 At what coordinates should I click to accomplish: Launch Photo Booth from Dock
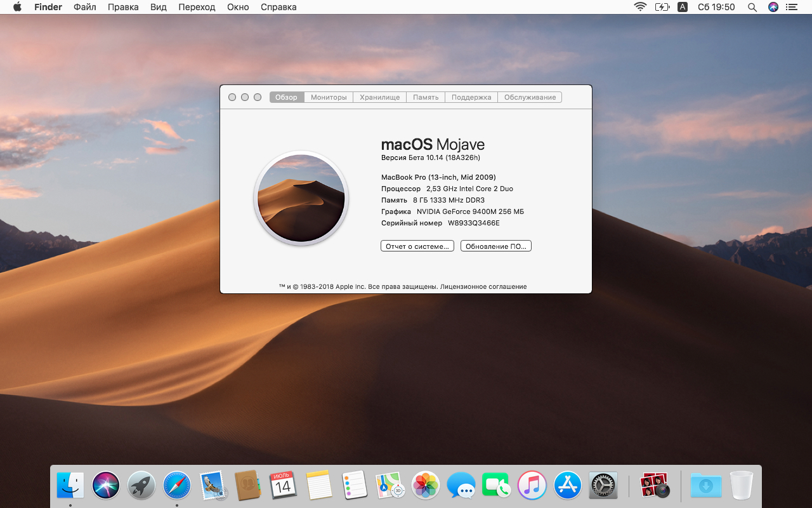click(x=655, y=486)
